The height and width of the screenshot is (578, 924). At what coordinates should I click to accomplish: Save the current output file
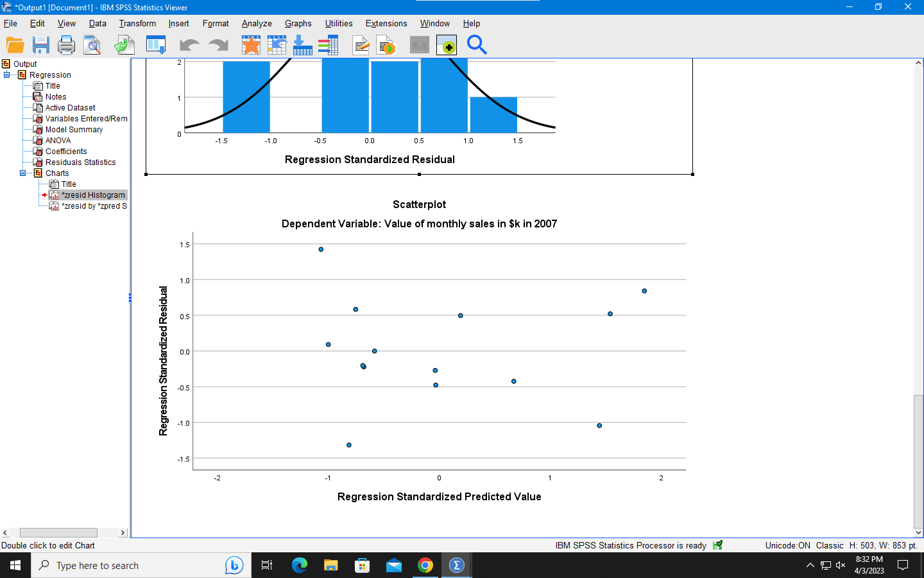[x=40, y=45]
